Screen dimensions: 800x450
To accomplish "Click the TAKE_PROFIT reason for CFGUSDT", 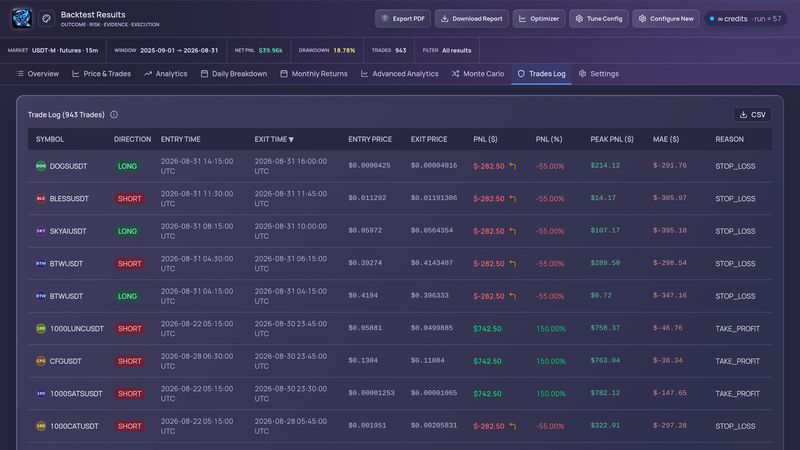I will [737, 361].
